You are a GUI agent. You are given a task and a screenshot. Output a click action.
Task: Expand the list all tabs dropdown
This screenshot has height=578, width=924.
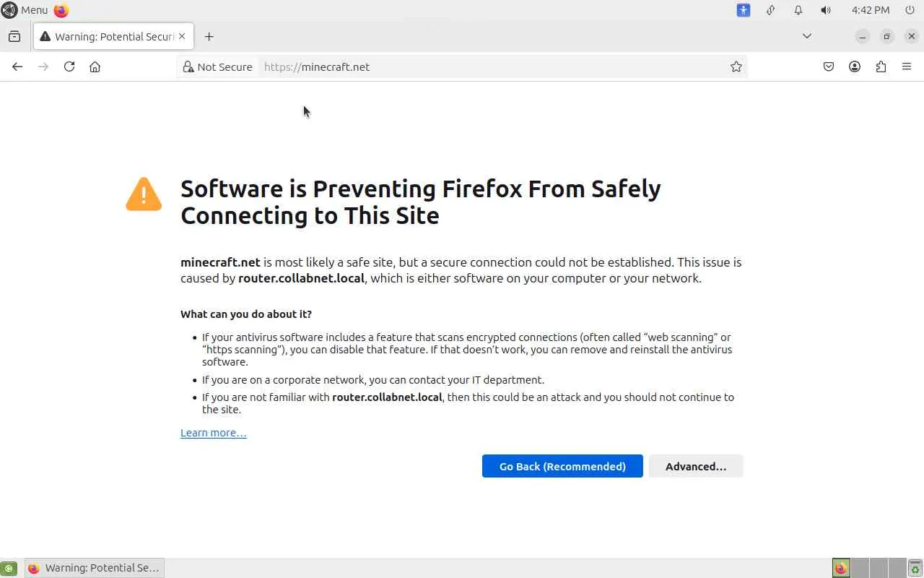point(807,36)
